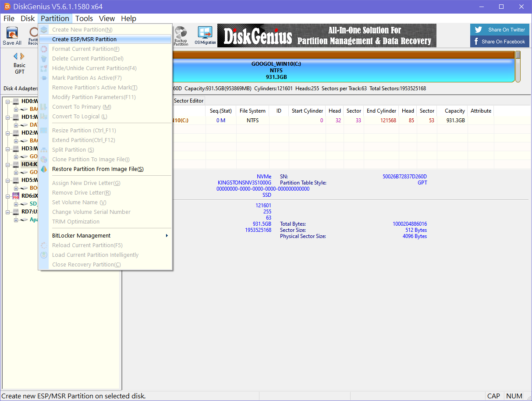Open BitLocker Management submenu
532x401 pixels.
105,236
